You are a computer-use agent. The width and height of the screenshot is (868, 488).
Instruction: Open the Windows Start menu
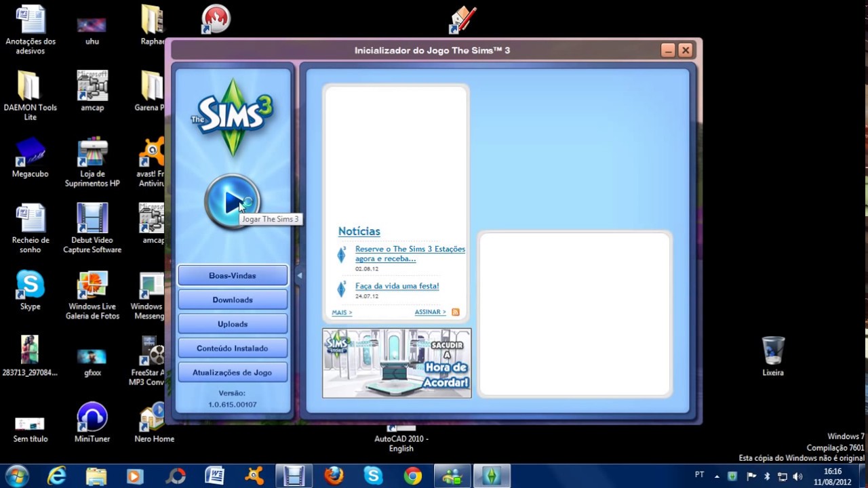(16, 476)
